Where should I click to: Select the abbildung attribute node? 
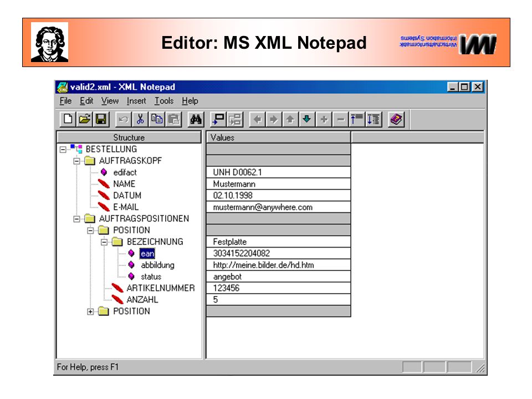157,265
